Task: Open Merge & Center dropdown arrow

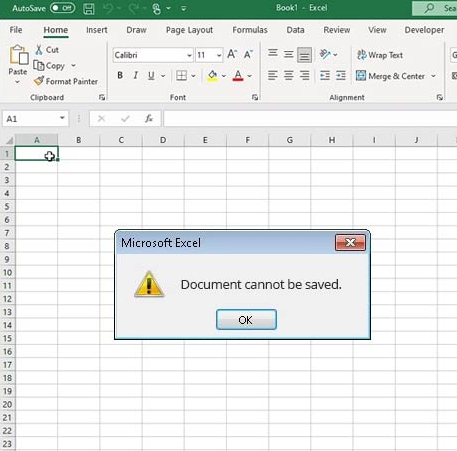Action: [x=433, y=76]
